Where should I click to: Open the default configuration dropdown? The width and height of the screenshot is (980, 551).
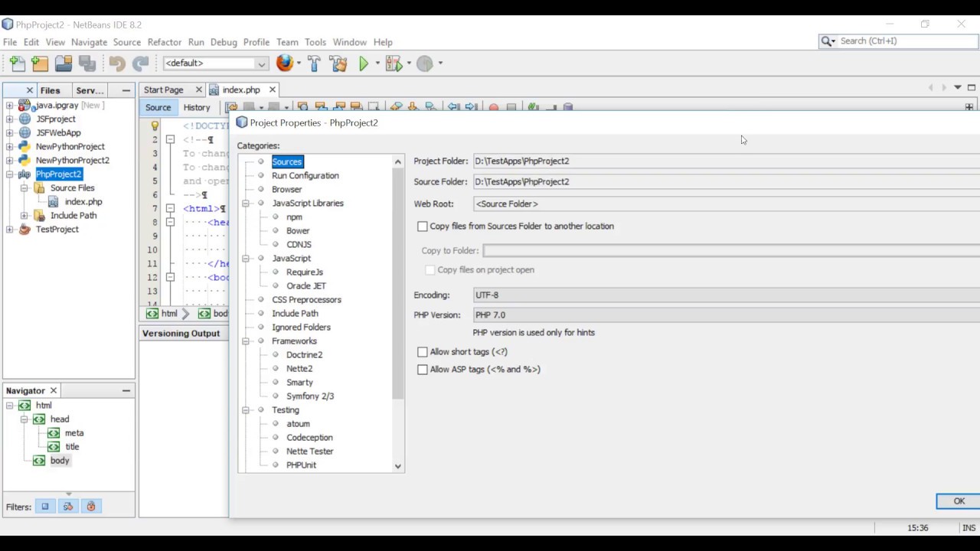click(215, 64)
